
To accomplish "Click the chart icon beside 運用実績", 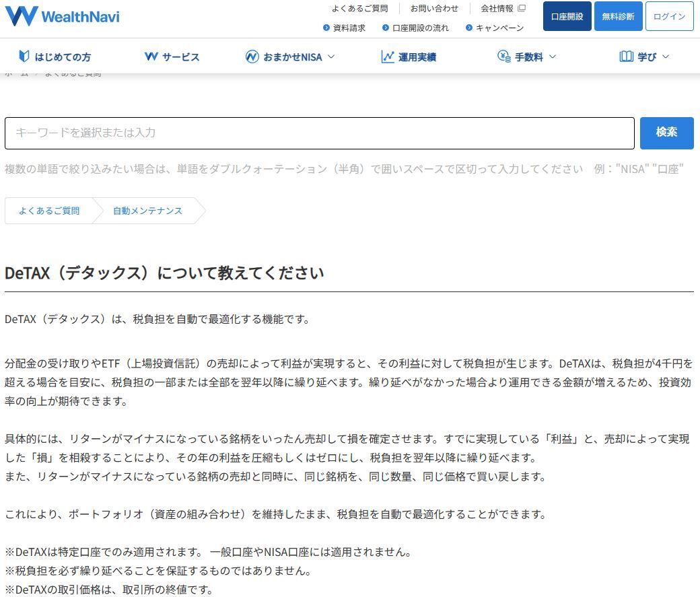I will 388,57.
